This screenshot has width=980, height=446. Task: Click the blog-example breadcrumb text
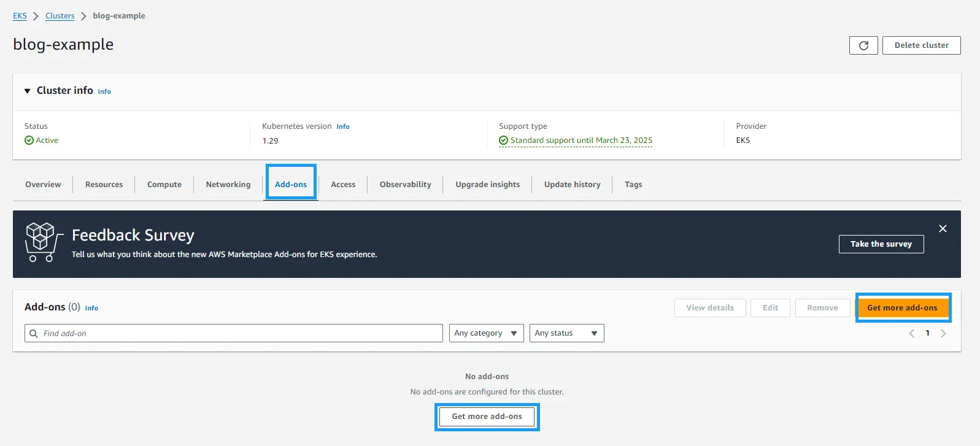coord(119,16)
